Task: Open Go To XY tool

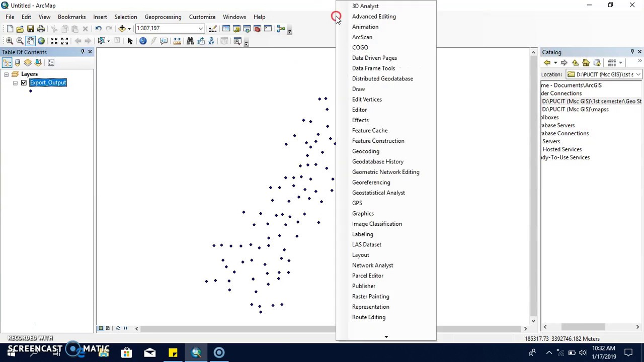Action: 212,41
